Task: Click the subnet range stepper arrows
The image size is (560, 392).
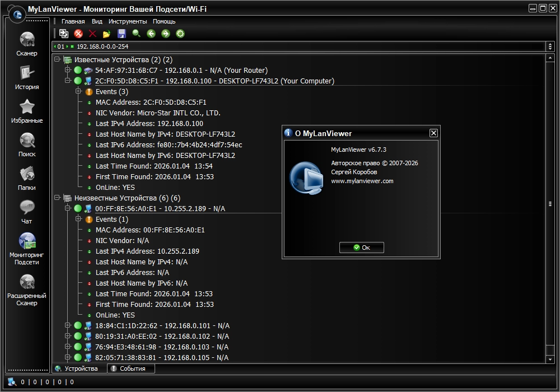Action: coord(550,46)
